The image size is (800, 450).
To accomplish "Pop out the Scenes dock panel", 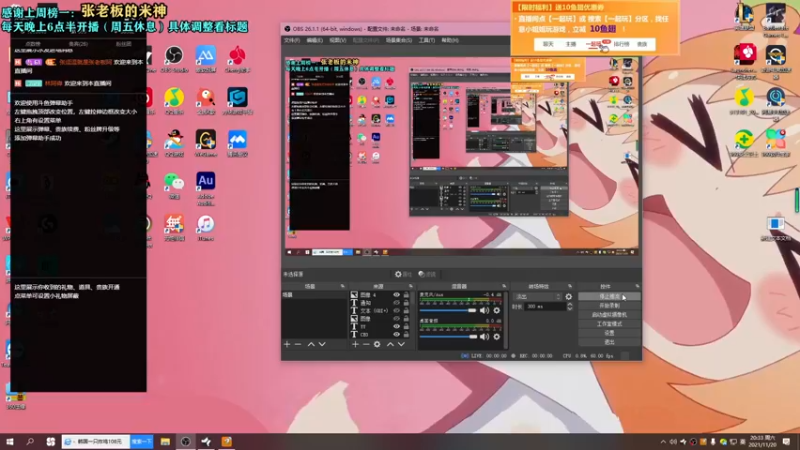I will pyautogui.click(x=342, y=286).
